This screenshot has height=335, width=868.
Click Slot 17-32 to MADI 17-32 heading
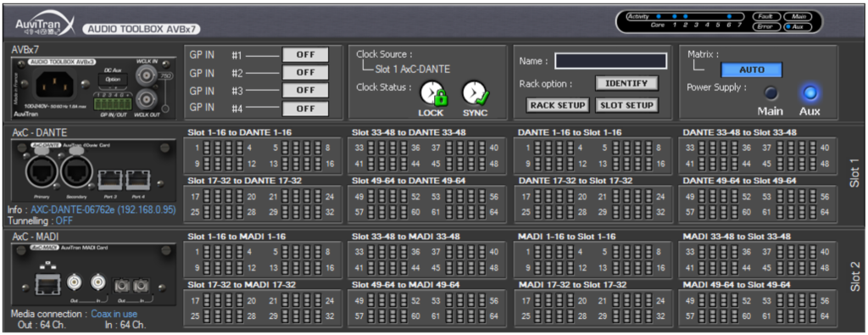[242, 285]
